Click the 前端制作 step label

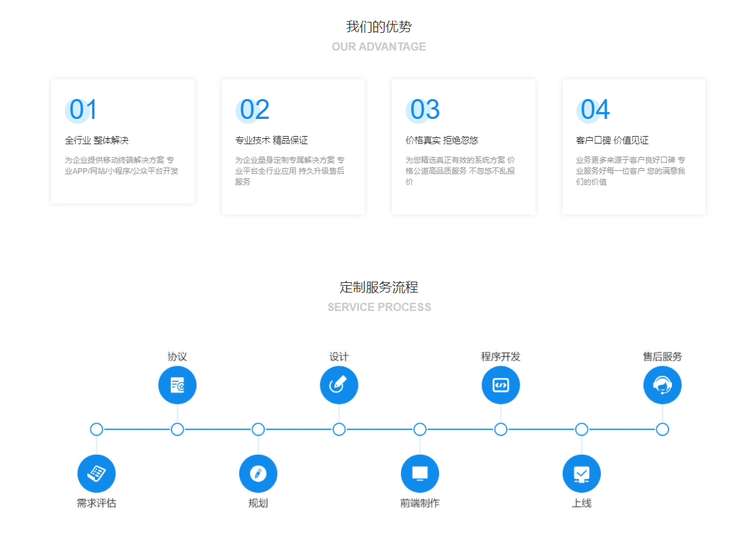tap(420, 503)
